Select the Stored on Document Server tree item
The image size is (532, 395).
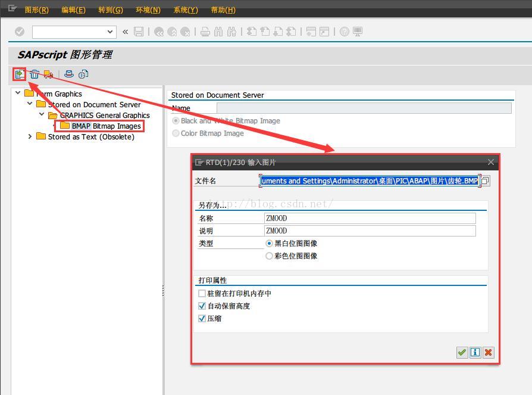point(94,104)
